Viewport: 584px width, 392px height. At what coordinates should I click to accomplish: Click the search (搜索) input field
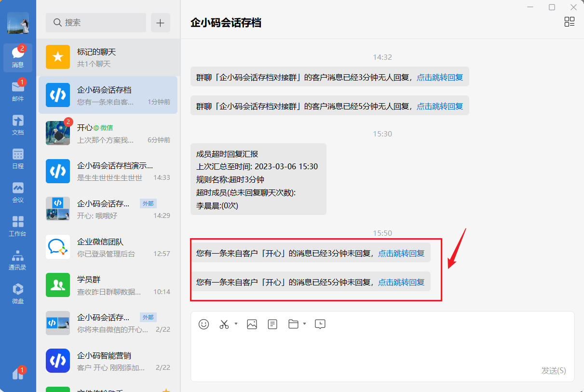coord(96,23)
